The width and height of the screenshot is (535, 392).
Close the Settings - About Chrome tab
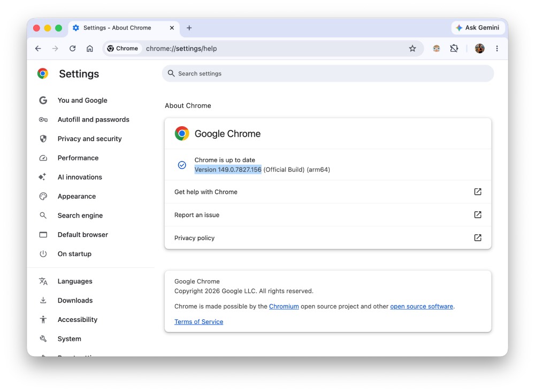tap(172, 28)
